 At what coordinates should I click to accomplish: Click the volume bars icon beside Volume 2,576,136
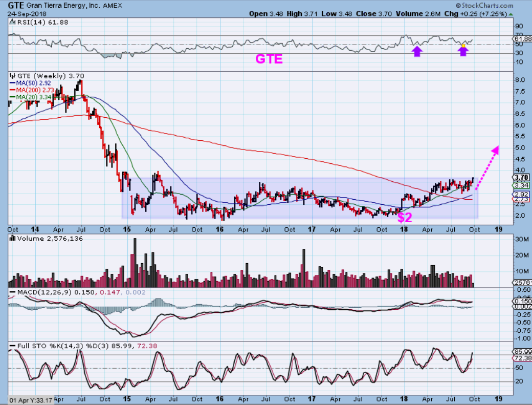tap(13, 238)
